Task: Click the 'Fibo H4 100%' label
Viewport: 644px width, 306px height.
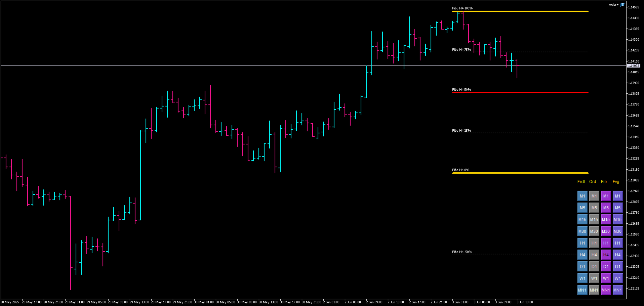Action: (462, 8)
